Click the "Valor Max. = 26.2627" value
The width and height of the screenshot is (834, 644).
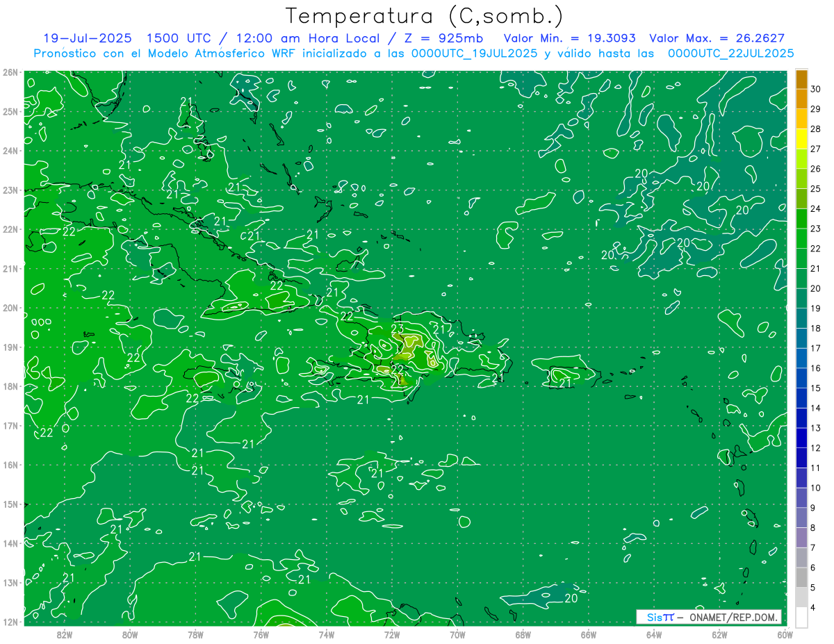point(717,38)
